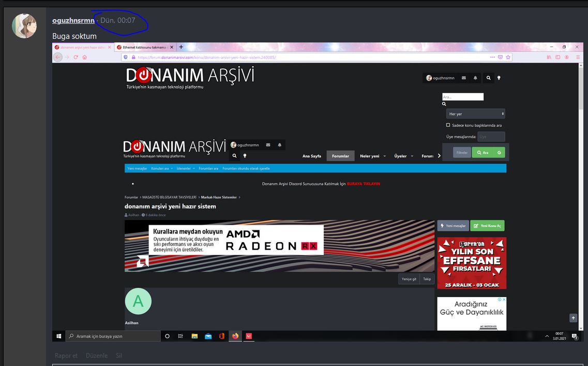The height and width of the screenshot is (366, 588).
Task: Click Sil under the post
Action: [x=119, y=356]
